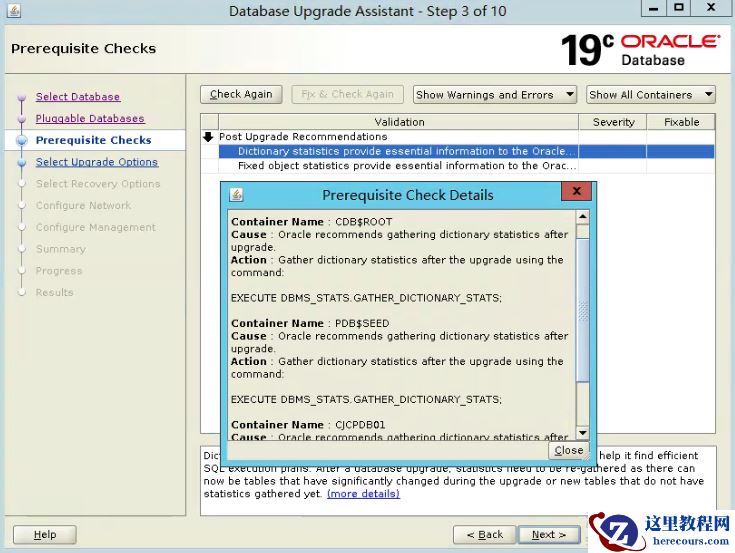Select the Dictionary statistics validation row
The width and height of the screenshot is (735, 553).
tap(466, 151)
